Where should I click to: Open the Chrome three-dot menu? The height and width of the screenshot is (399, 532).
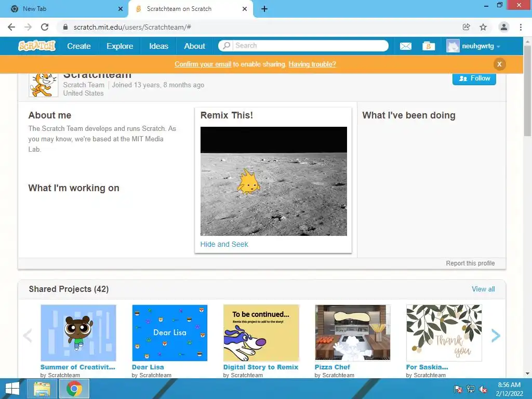tap(521, 27)
